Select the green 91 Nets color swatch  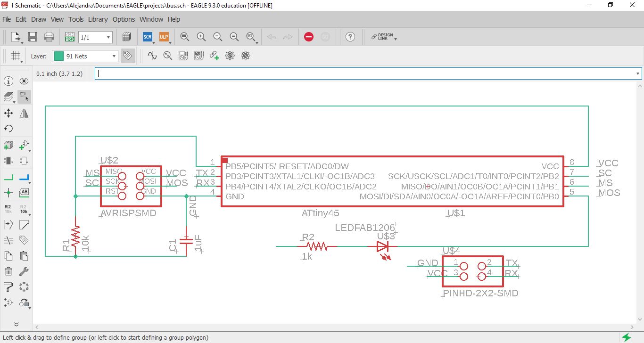[59, 56]
